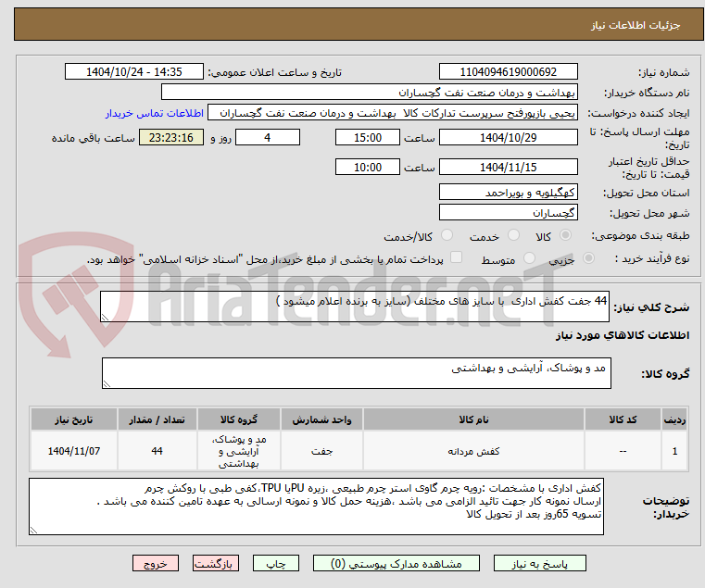Click resize handle of گروه کالا textarea

(x=107, y=384)
